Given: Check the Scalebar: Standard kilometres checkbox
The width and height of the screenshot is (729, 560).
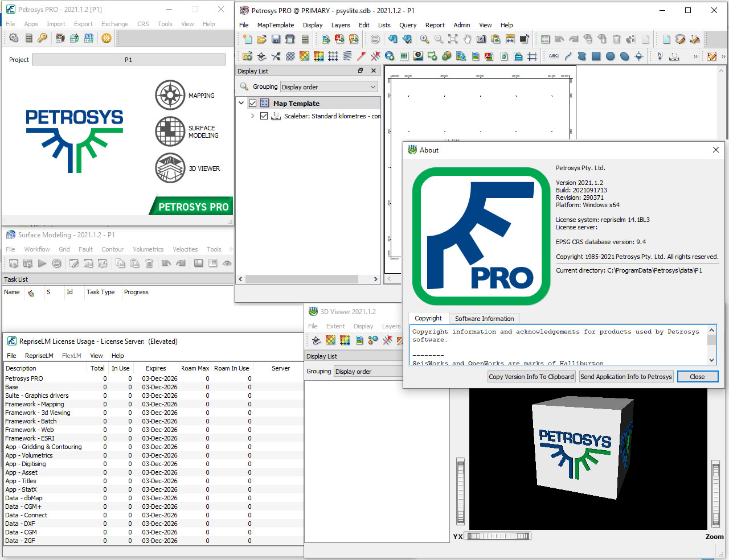Looking at the screenshot, I should 264,116.
